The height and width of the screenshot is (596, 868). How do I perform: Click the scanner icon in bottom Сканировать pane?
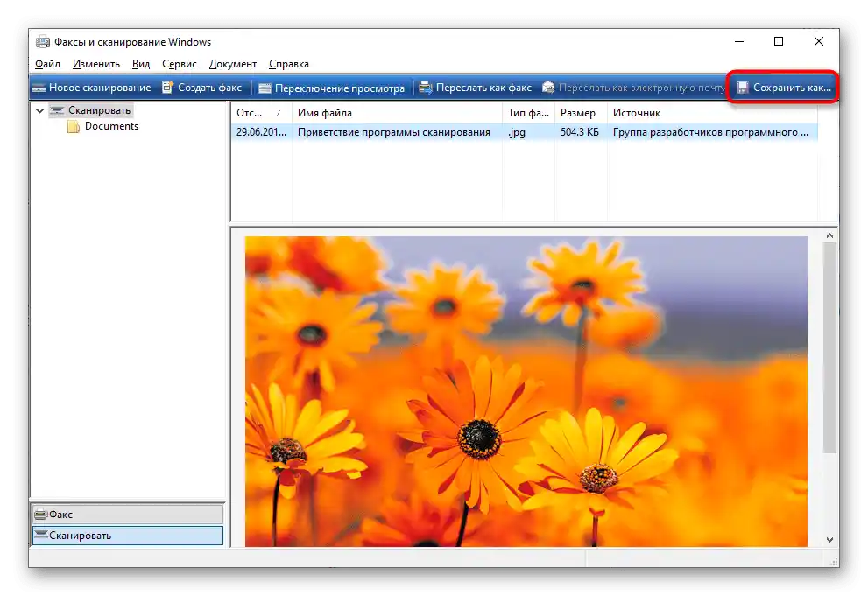tap(41, 536)
